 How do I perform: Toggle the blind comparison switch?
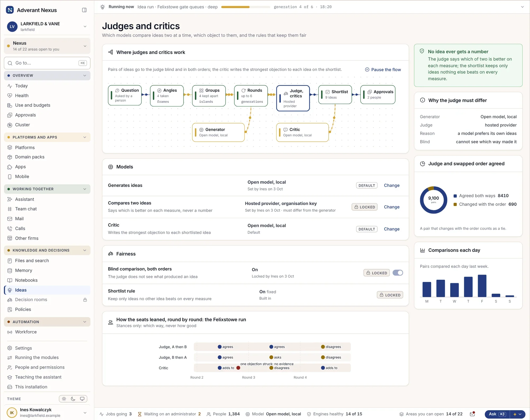(x=398, y=273)
